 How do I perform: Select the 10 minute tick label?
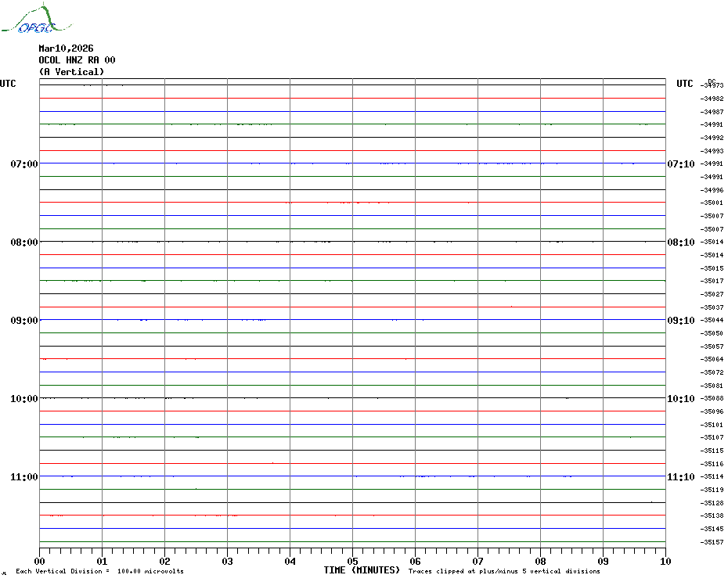pos(665,561)
